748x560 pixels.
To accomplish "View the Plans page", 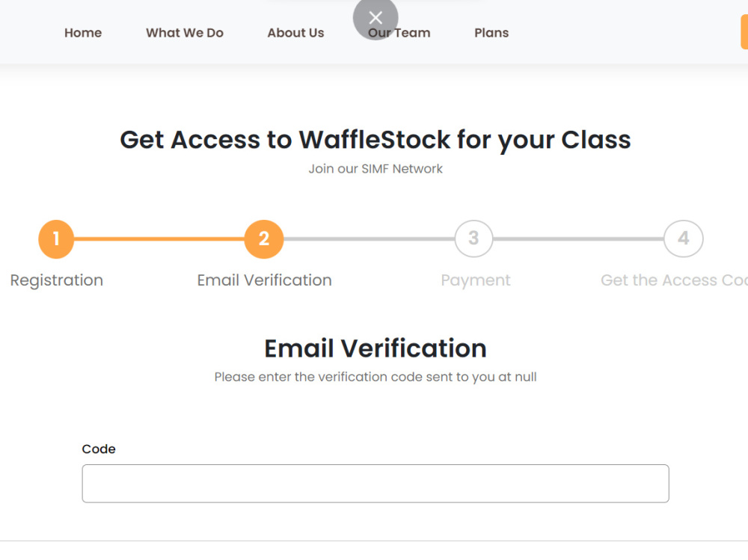I will click(x=491, y=33).
